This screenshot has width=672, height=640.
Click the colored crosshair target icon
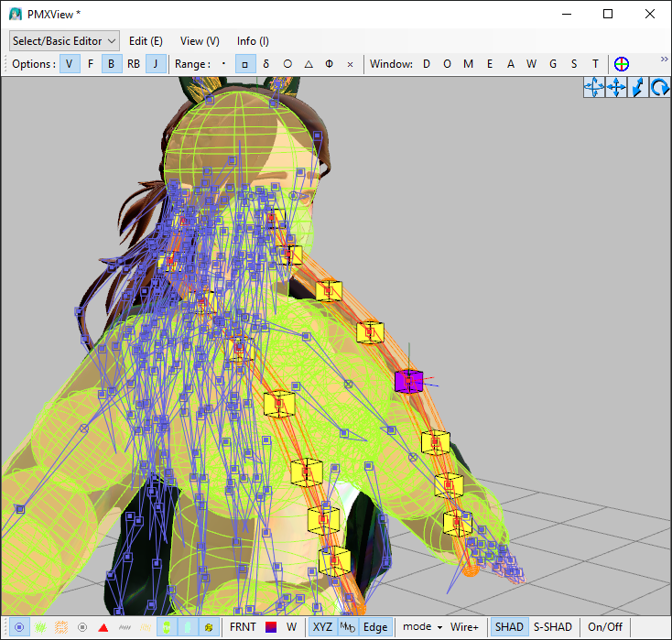[622, 64]
